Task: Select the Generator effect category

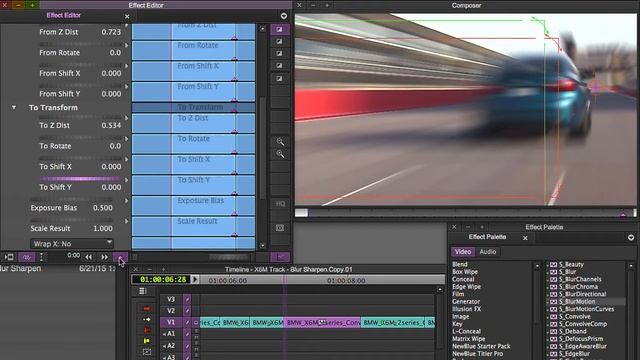Action: (x=466, y=302)
